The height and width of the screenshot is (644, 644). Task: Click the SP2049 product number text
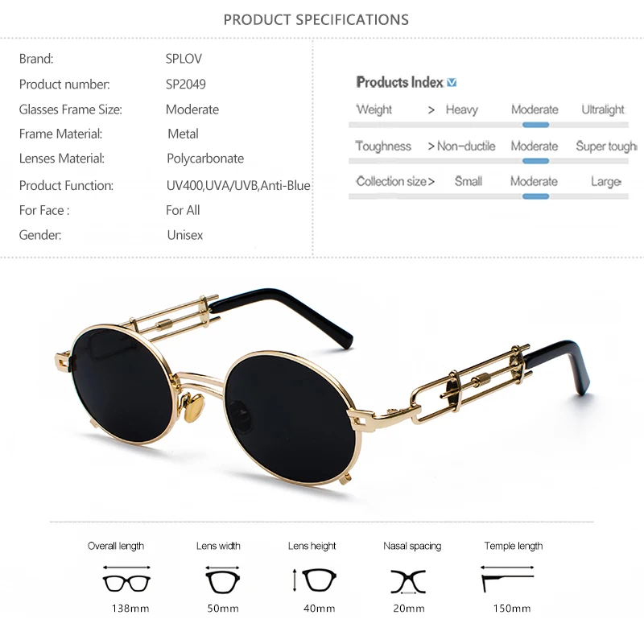coord(186,85)
